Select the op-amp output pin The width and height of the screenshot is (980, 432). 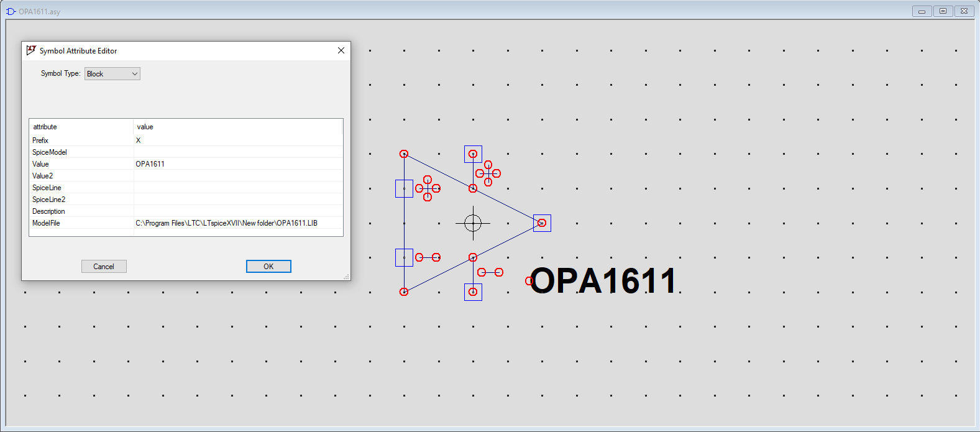pyautogui.click(x=542, y=223)
